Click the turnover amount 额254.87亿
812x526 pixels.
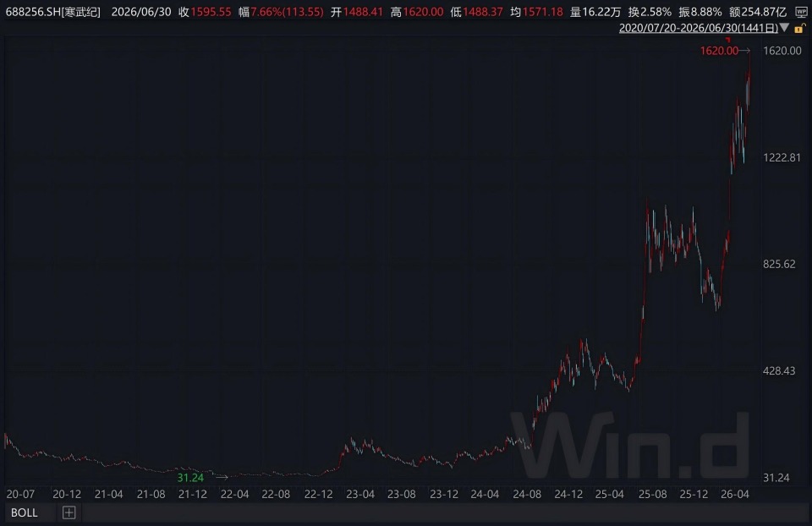(x=758, y=12)
